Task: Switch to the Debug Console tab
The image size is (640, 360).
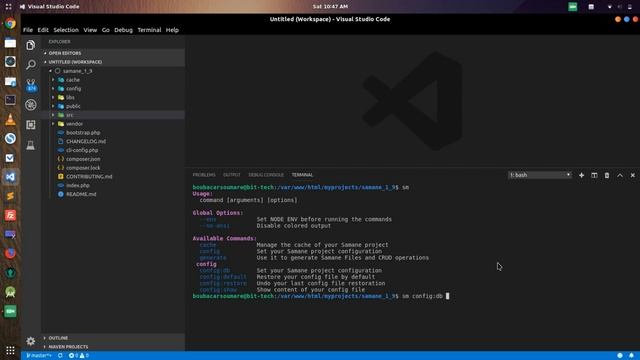Action: pyautogui.click(x=266, y=175)
